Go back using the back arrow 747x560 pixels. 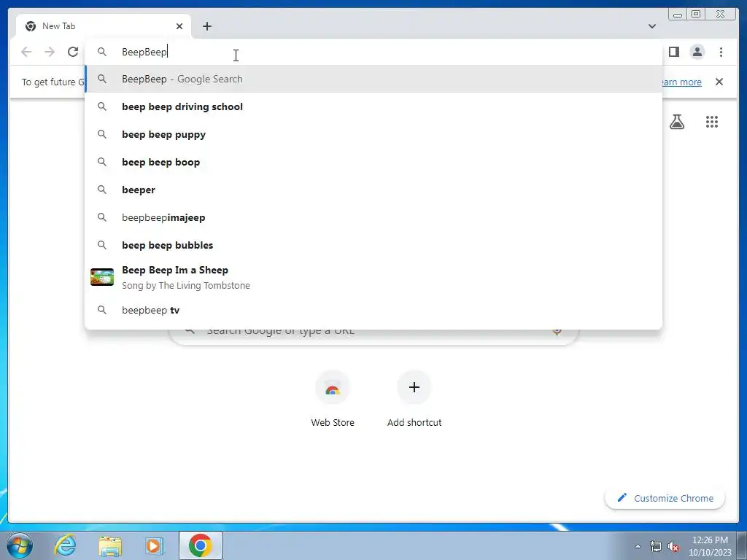coord(26,52)
